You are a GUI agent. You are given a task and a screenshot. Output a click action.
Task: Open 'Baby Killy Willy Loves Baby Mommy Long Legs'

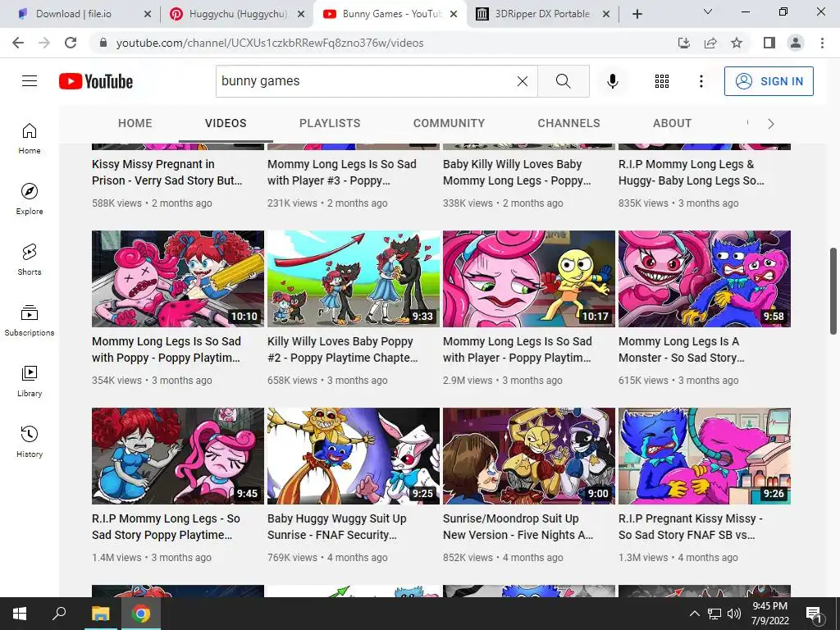(x=517, y=172)
